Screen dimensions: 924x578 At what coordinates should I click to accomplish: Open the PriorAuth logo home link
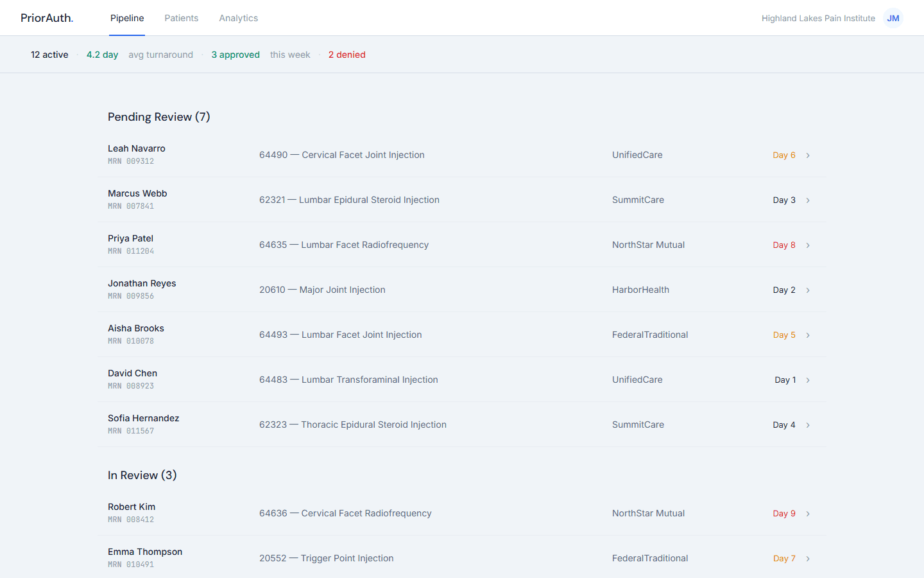tap(47, 18)
